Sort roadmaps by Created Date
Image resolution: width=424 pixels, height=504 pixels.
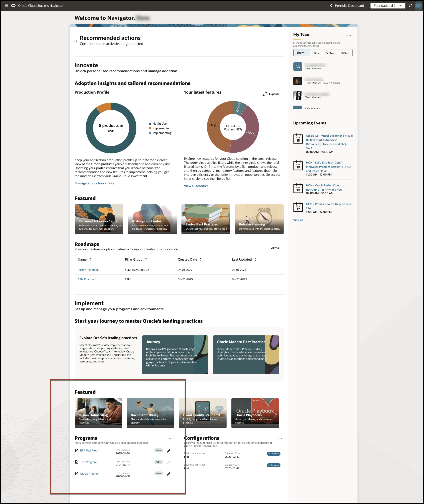[201, 259]
